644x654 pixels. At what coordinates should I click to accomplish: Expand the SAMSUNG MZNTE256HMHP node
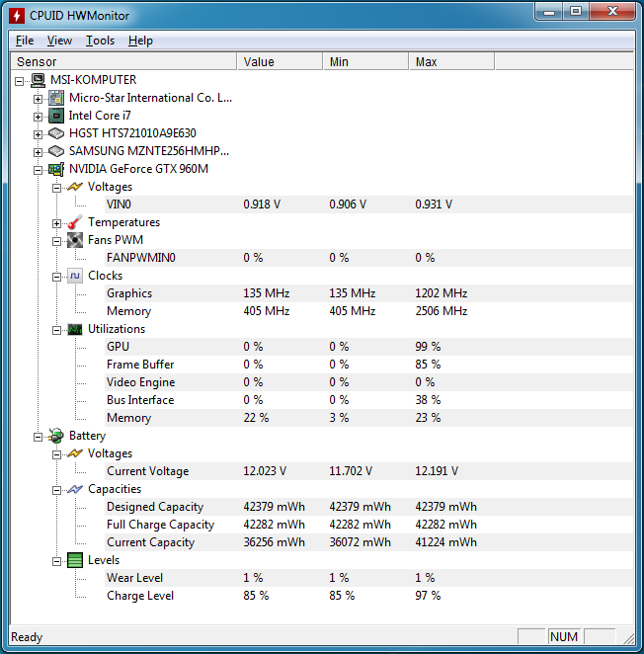coord(38,153)
